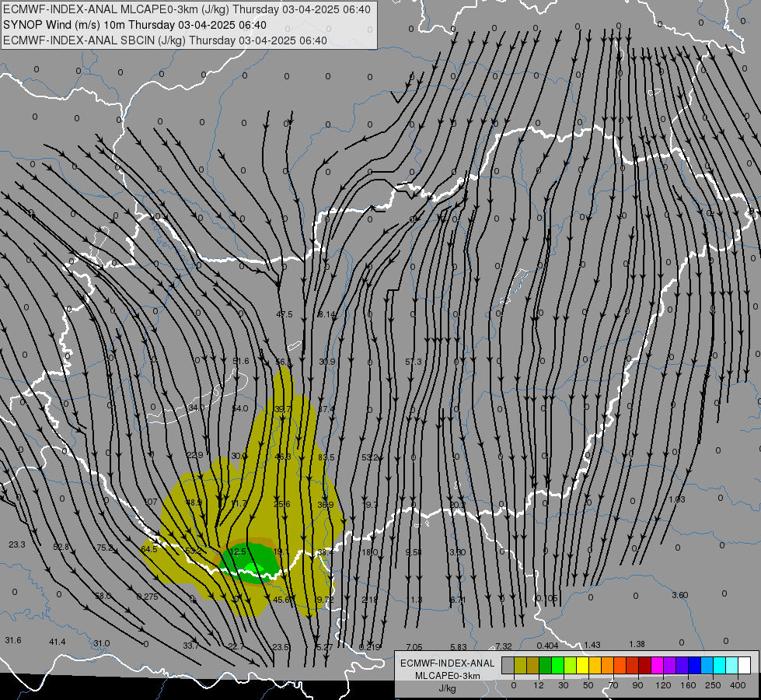Click the olive-yellow legend swatch
This screenshot has width=761, height=700.
coord(520,665)
